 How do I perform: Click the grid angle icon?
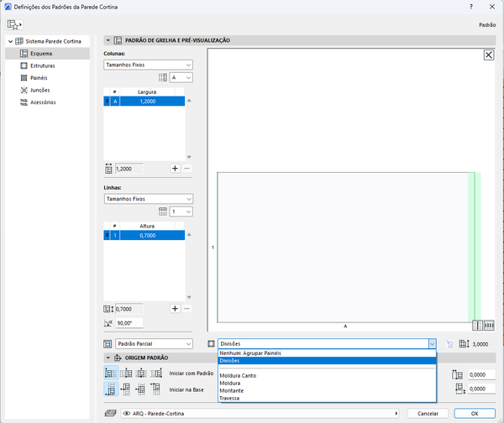[108, 323]
